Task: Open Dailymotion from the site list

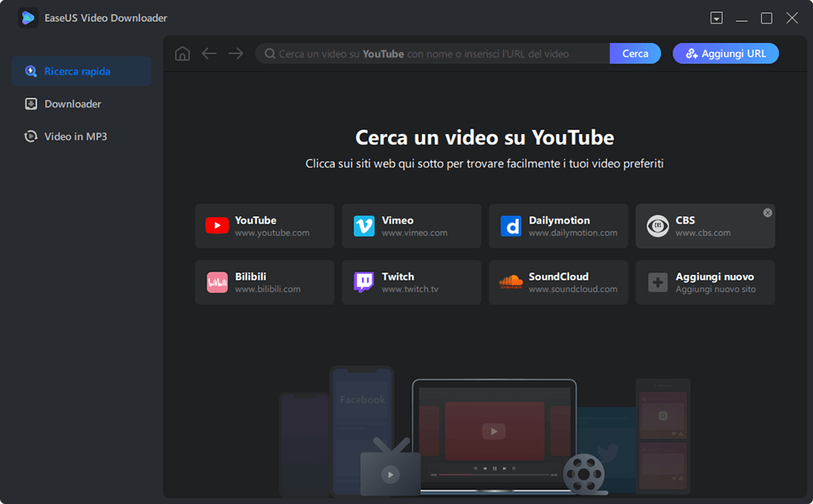Action: click(558, 225)
